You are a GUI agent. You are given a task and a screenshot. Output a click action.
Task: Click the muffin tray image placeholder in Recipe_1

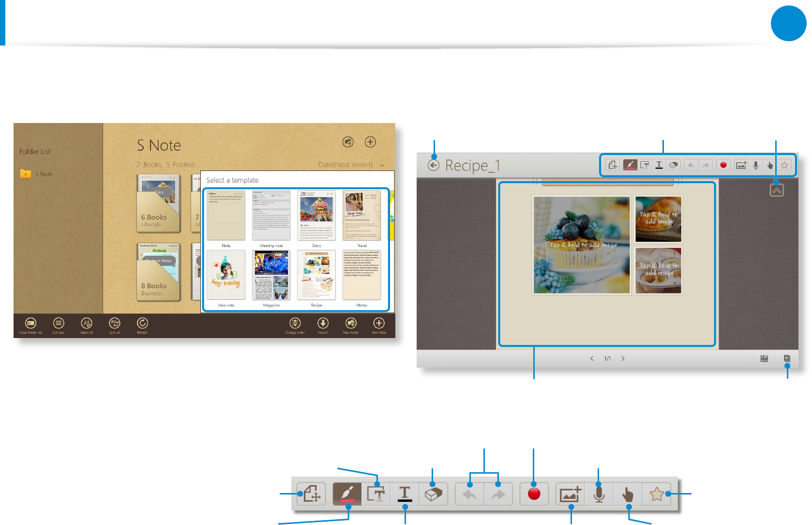[659, 219]
